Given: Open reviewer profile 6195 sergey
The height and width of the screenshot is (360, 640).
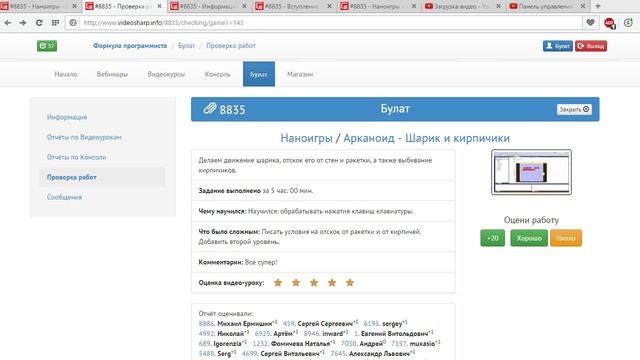Looking at the screenshot, I should pyautogui.click(x=385, y=324).
